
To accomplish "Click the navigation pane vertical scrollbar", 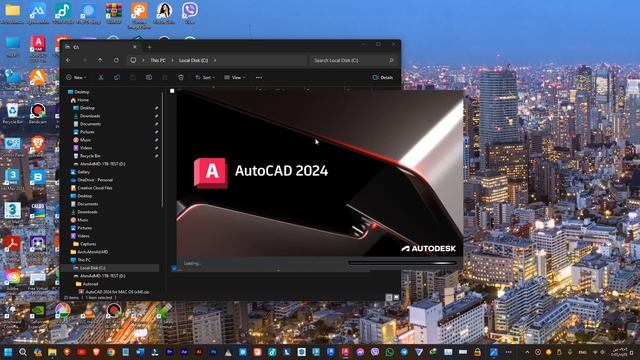I will tap(162, 149).
